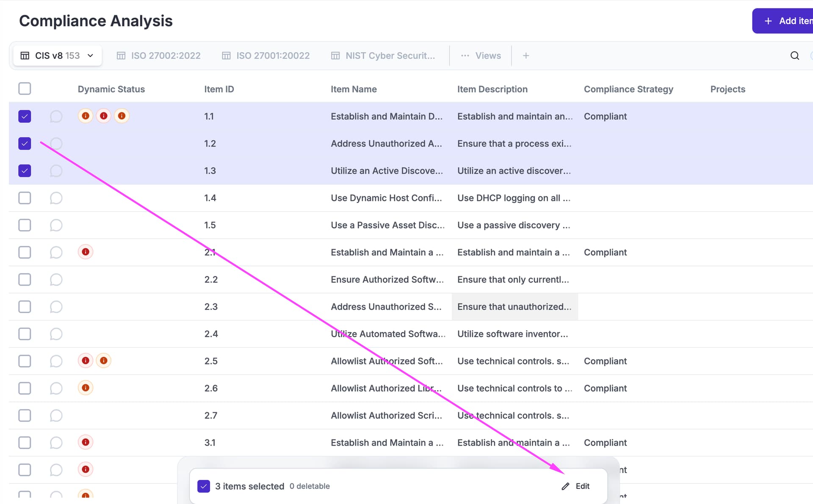
Task: Click red status icon in row 2.1
Action: 86,252
